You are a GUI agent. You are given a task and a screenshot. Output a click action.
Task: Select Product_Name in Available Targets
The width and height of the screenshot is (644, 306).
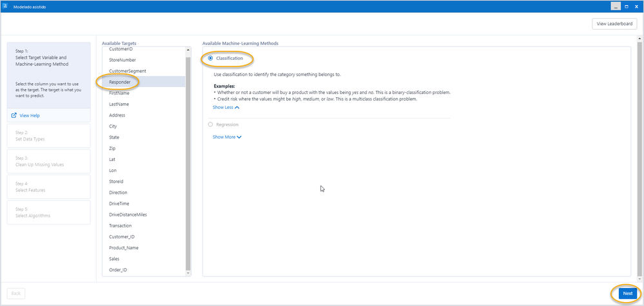(144, 248)
